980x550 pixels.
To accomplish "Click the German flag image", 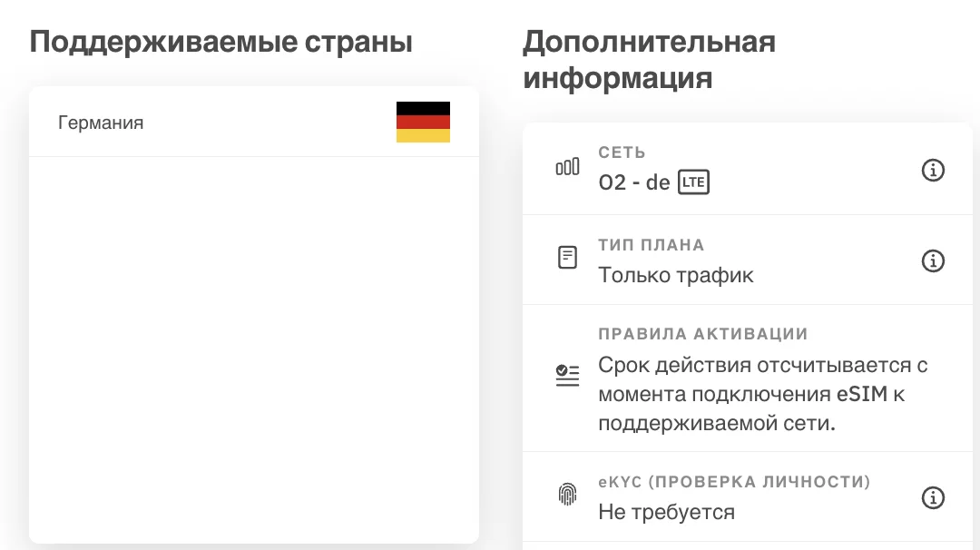I will 423,122.
